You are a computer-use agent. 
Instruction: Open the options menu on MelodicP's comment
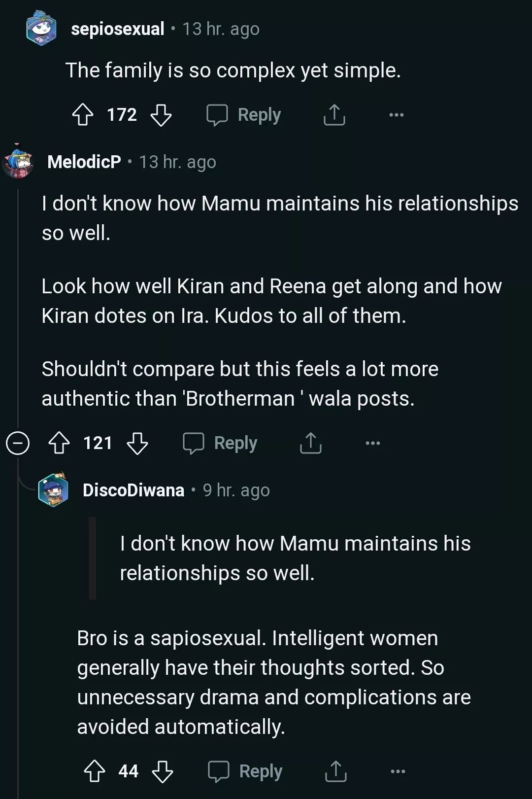[x=372, y=443]
